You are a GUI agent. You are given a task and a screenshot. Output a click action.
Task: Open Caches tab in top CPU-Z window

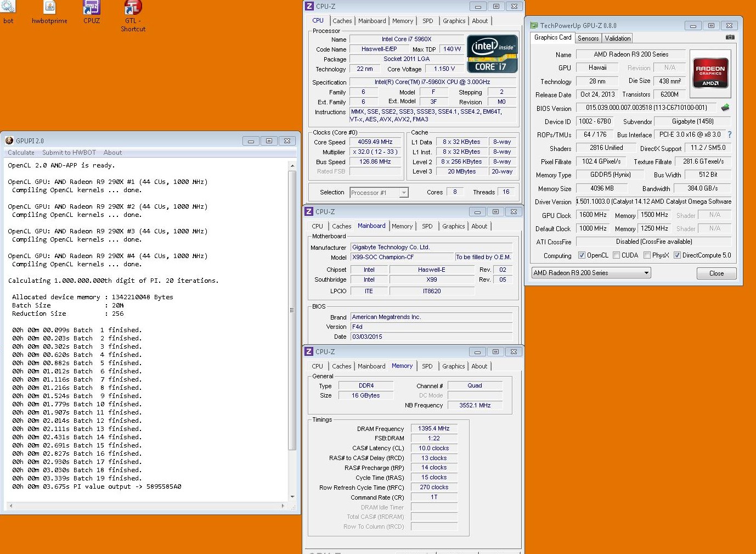(x=342, y=21)
